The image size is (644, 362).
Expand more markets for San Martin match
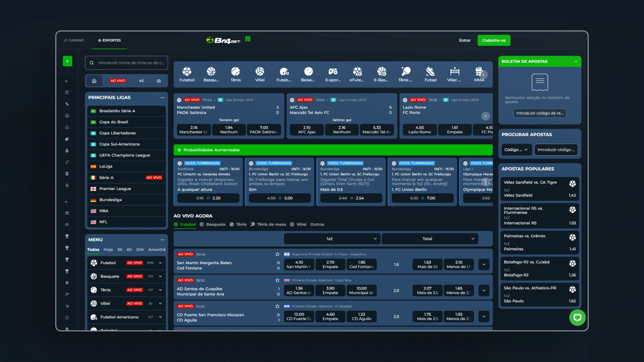(x=484, y=264)
